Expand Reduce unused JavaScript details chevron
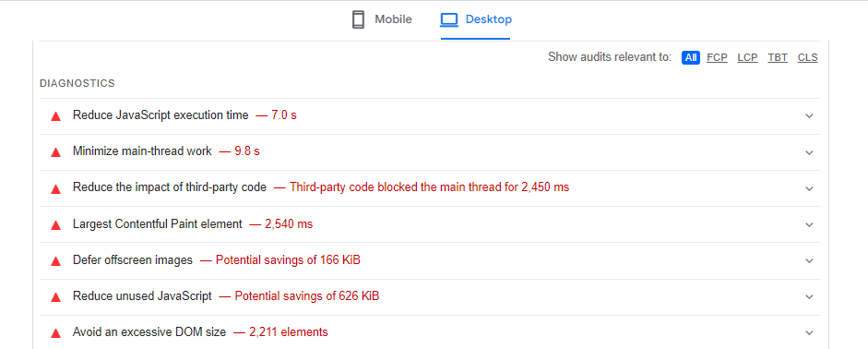The image size is (868, 349). [x=809, y=297]
